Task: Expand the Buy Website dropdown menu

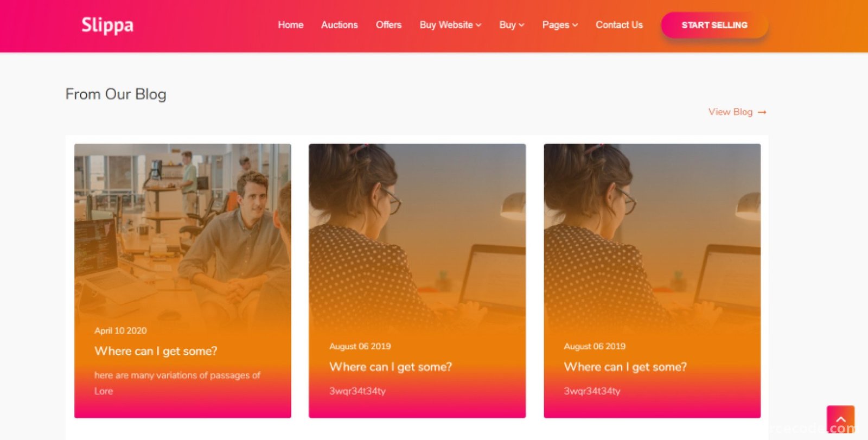Action: coord(450,25)
